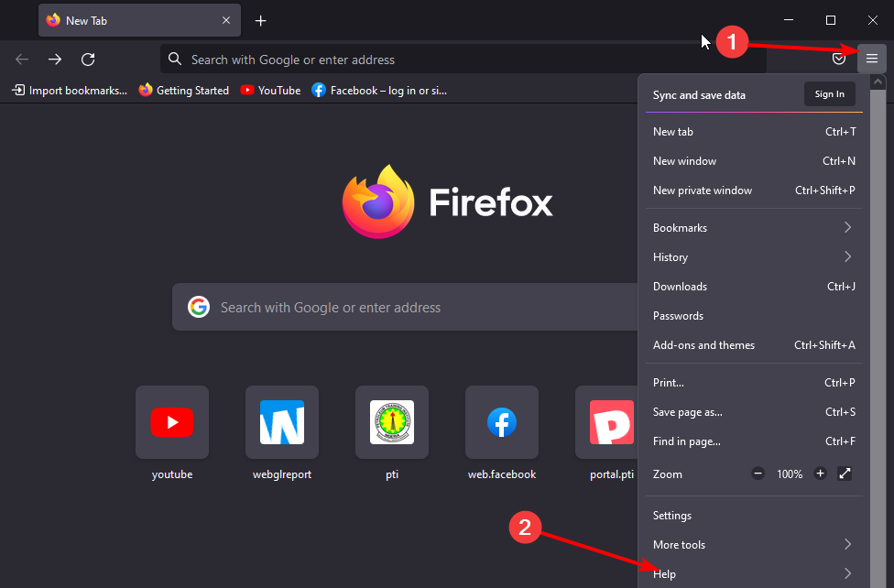Open a new tab with plus button

pos(260,20)
